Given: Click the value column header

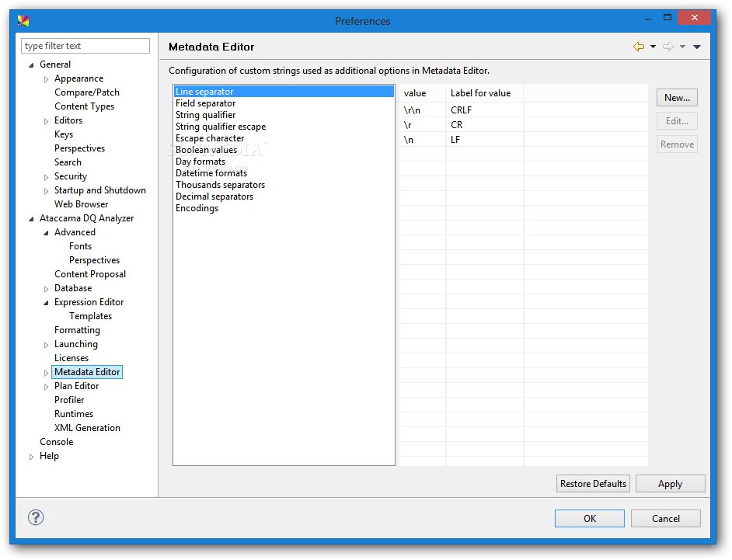Looking at the screenshot, I should click(423, 93).
